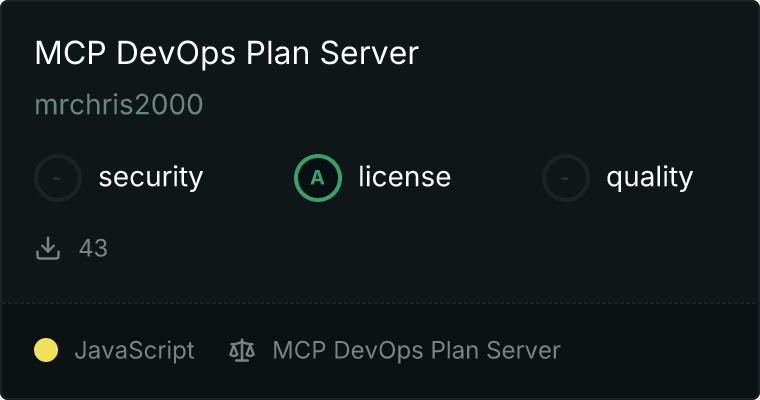Viewport: 760px width, 400px height.
Task: Click the JavaScript language label
Action: [134, 350]
